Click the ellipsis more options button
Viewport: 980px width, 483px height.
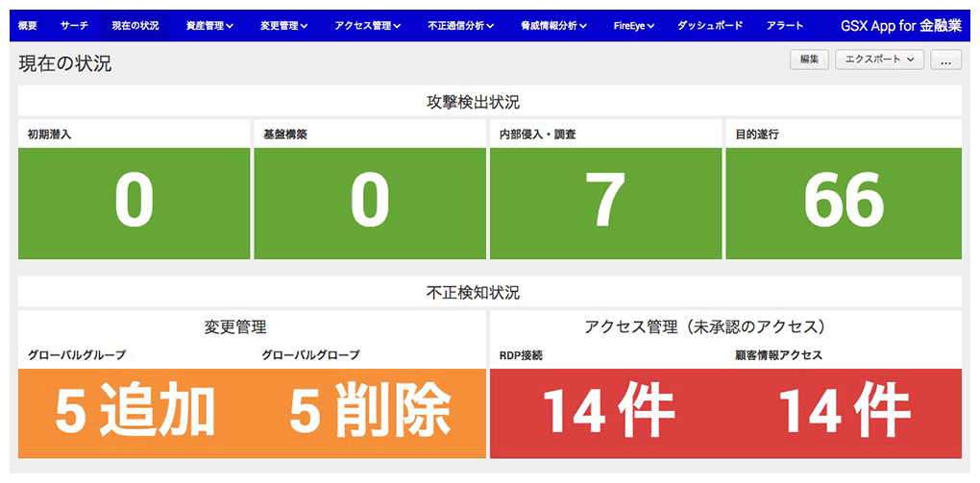point(945,60)
